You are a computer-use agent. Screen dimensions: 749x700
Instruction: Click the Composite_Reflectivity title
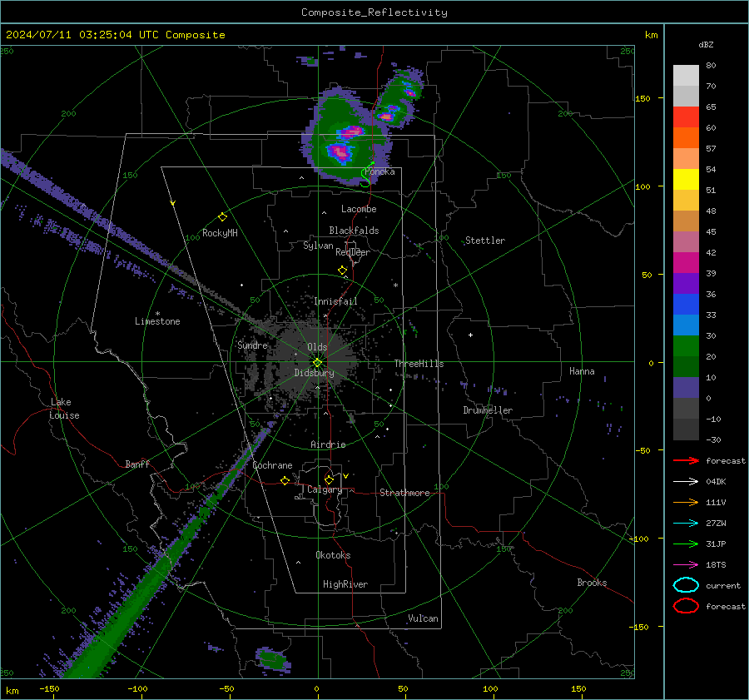point(374,12)
